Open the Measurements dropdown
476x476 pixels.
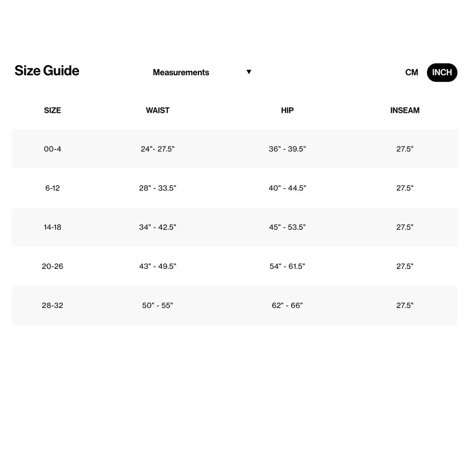point(202,72)
